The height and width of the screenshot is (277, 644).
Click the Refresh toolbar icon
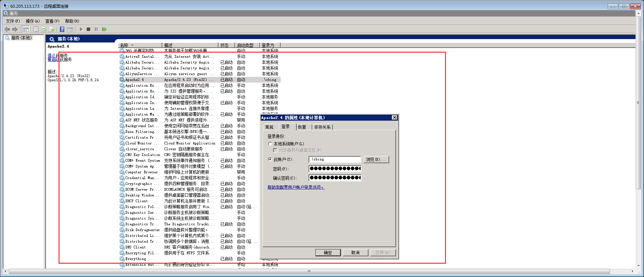pos(44,29)
